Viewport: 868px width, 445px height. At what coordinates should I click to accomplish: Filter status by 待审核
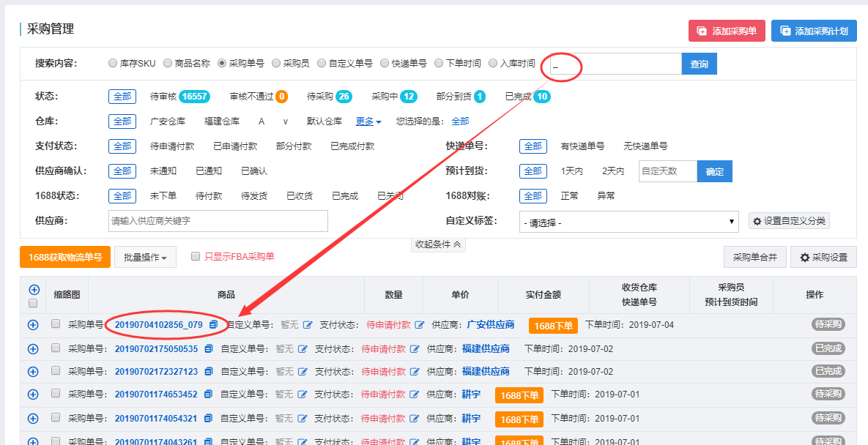tap(179, 97)
